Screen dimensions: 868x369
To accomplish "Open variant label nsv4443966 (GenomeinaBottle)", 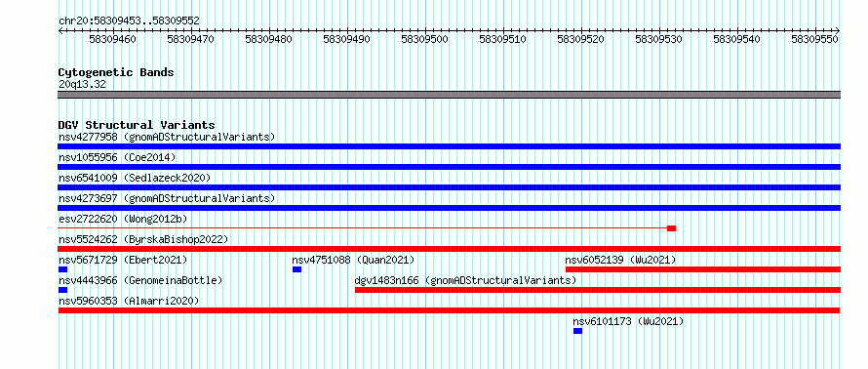I will 140,280.
